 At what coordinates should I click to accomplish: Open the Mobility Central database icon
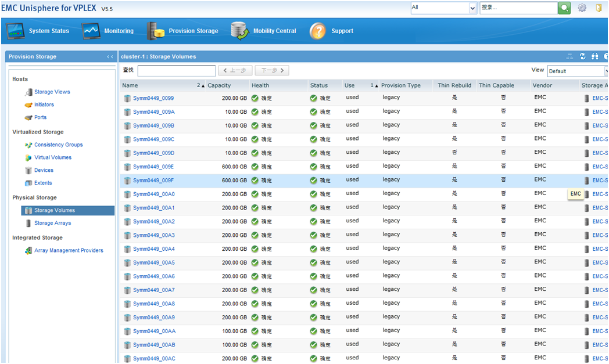pos(239,31)
